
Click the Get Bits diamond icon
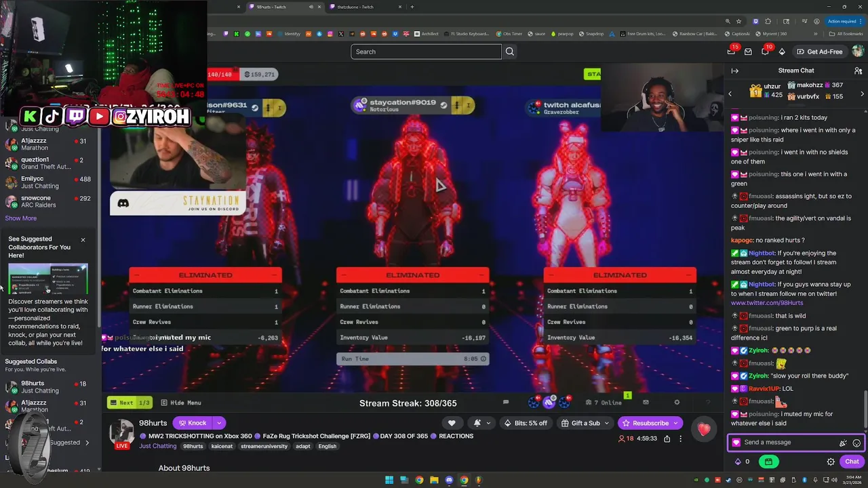click(x=782, y=52)
